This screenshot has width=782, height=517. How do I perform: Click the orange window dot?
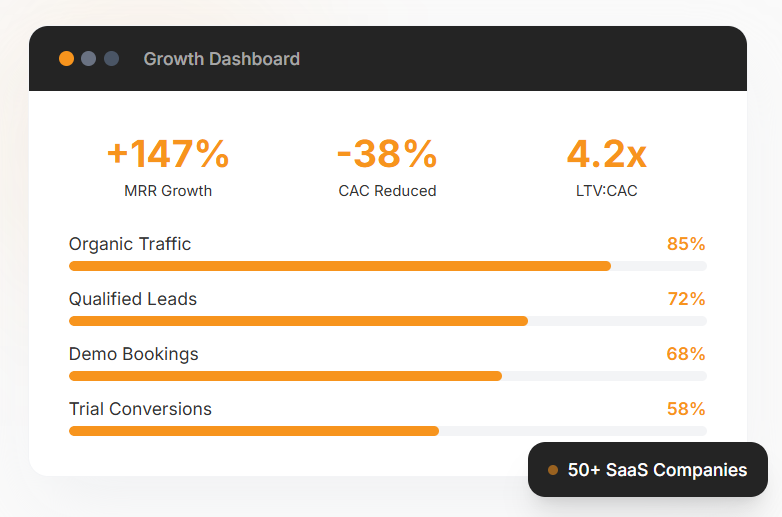[66, 59]
